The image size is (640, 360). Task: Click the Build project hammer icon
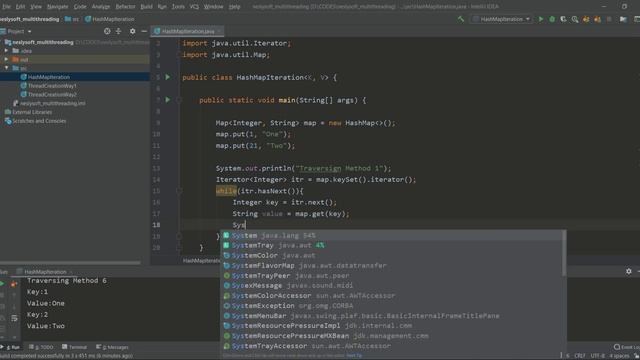pos(461,19)
